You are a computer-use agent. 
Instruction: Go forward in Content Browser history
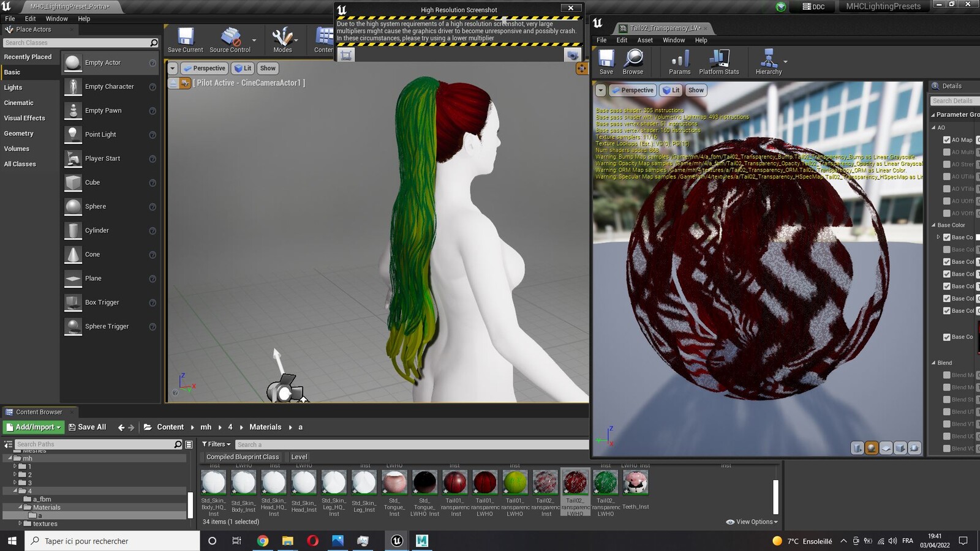[131, 427]
